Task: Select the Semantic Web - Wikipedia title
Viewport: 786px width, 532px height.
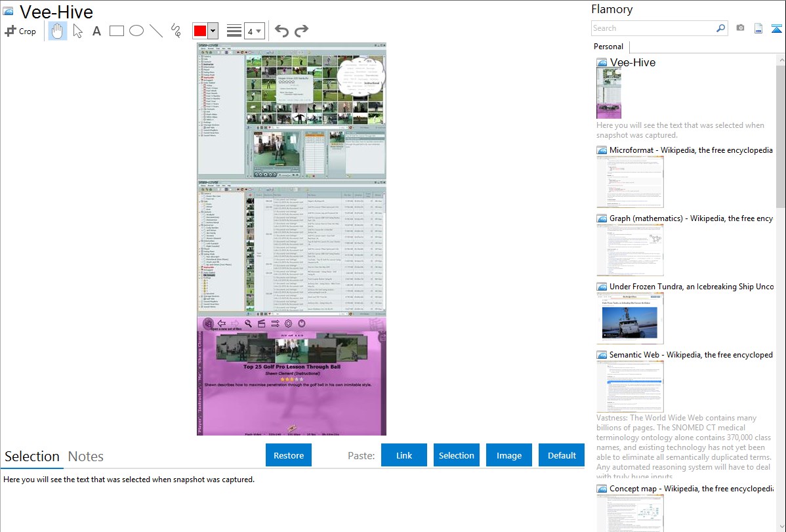Action: click(691, 354)
